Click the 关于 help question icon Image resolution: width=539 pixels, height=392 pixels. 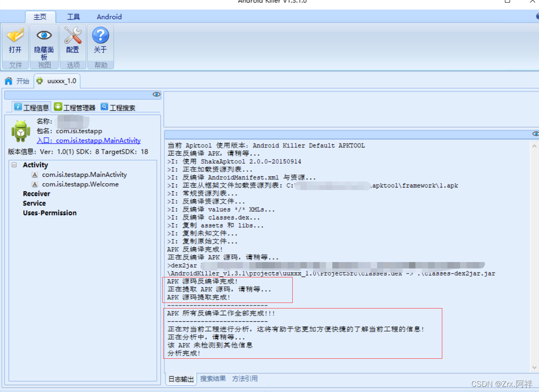tap(101, 35)
